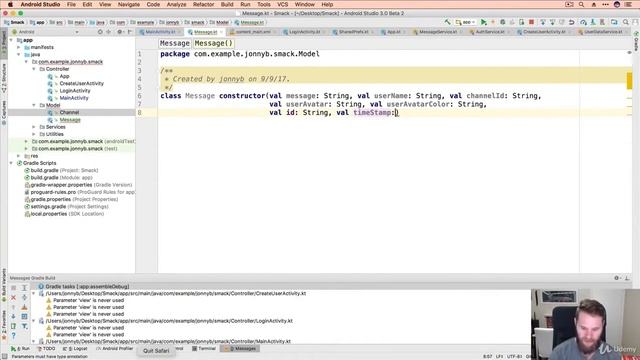Click the scroll-from-source target icon
Image resolution: width=640 pixels, height=360 pixels.
point(100,32)
